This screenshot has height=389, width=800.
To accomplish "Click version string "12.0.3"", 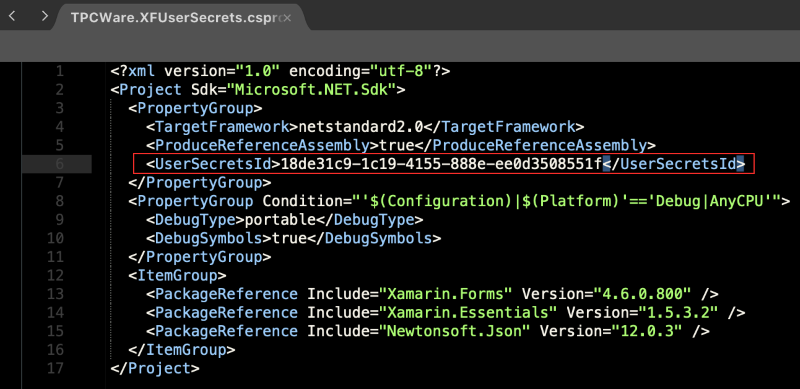I will coord(646,331).
